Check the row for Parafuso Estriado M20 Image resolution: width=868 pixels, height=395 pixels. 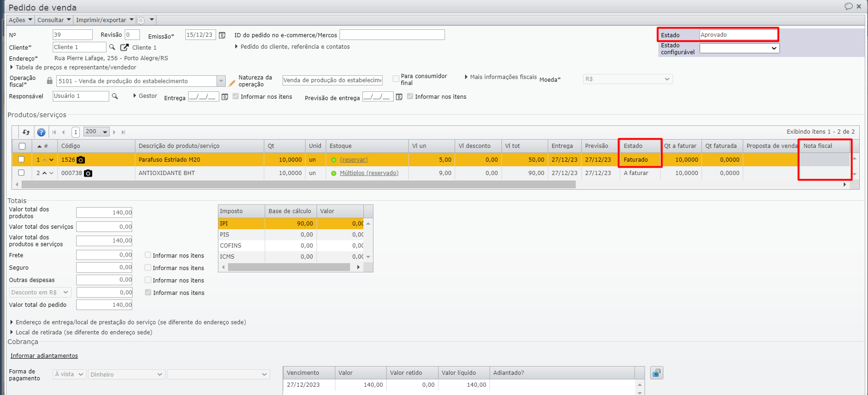[21, 159]
